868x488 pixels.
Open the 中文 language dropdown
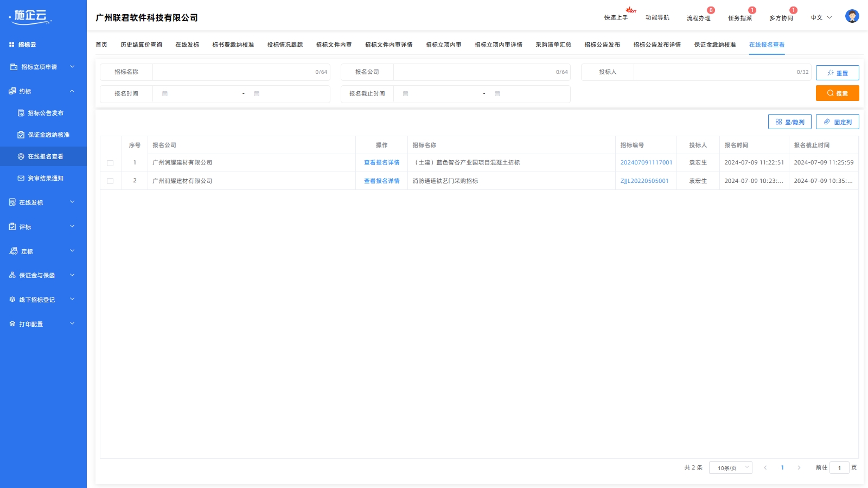point(821,17)
